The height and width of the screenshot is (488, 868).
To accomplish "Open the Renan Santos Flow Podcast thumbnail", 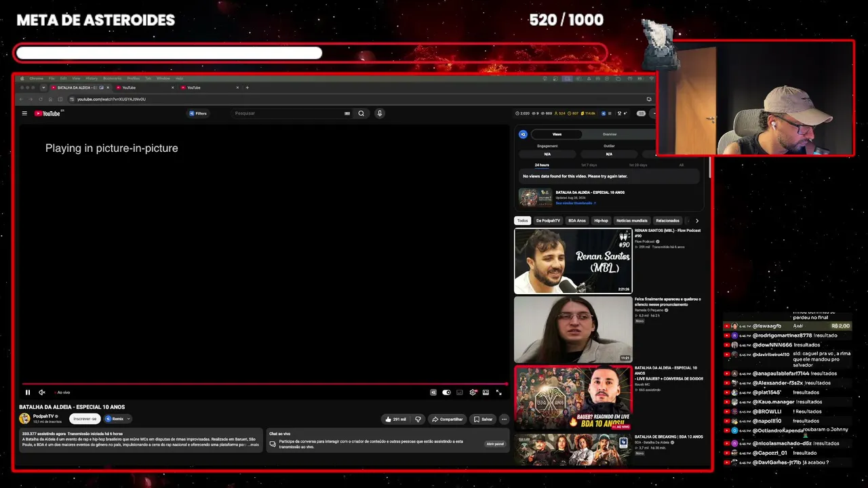I will [573, 261].
